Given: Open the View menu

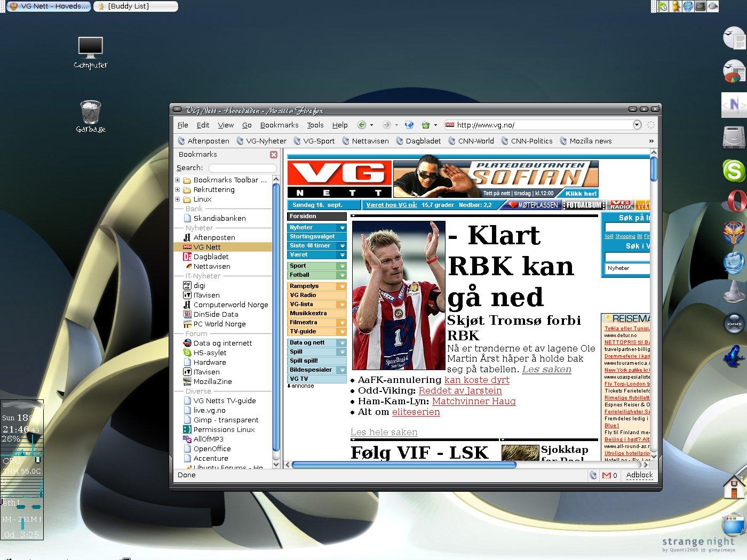Looking at the screenshot, I should (x=226, y=125).
